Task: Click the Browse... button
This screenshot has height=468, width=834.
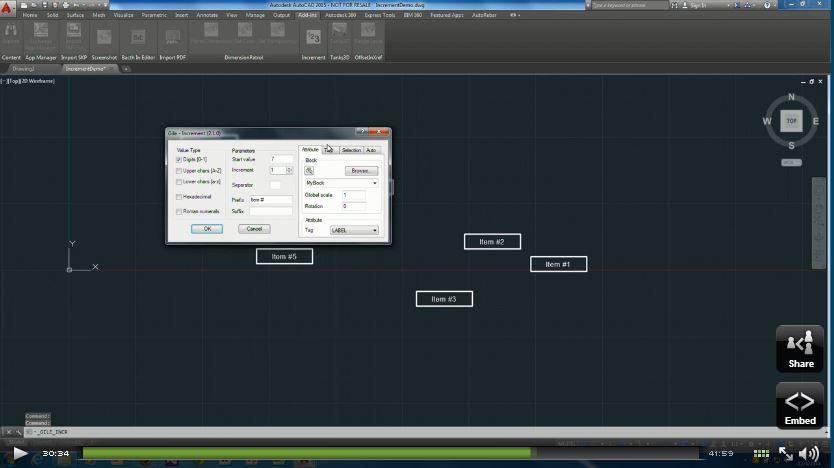Action: click(361, 171)
